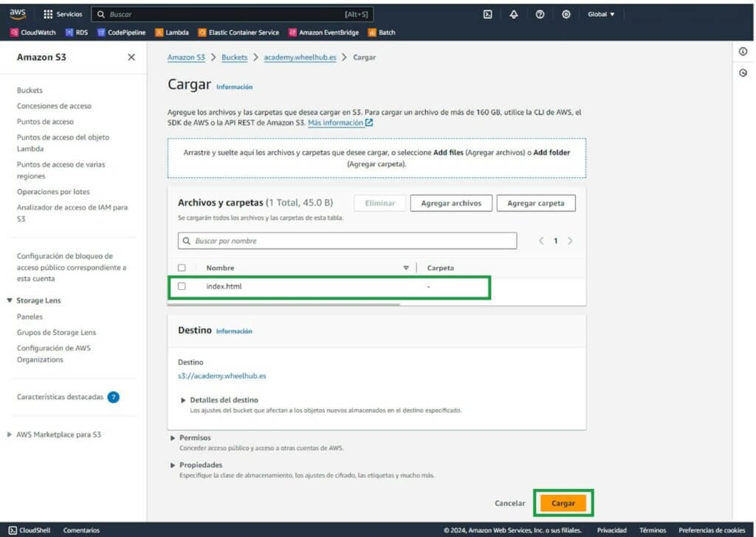
Task: Open the help question mark icon
Action: [540, 14]
